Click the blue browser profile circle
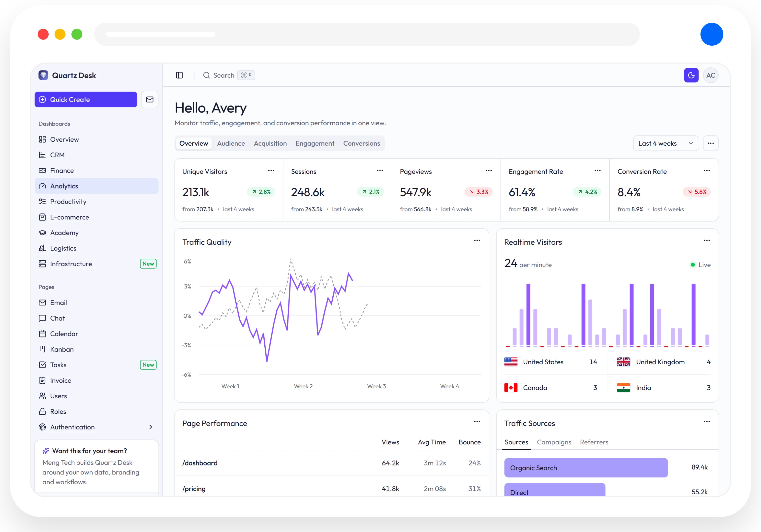Screen dimensions: 761x532 tap(712, 34)
